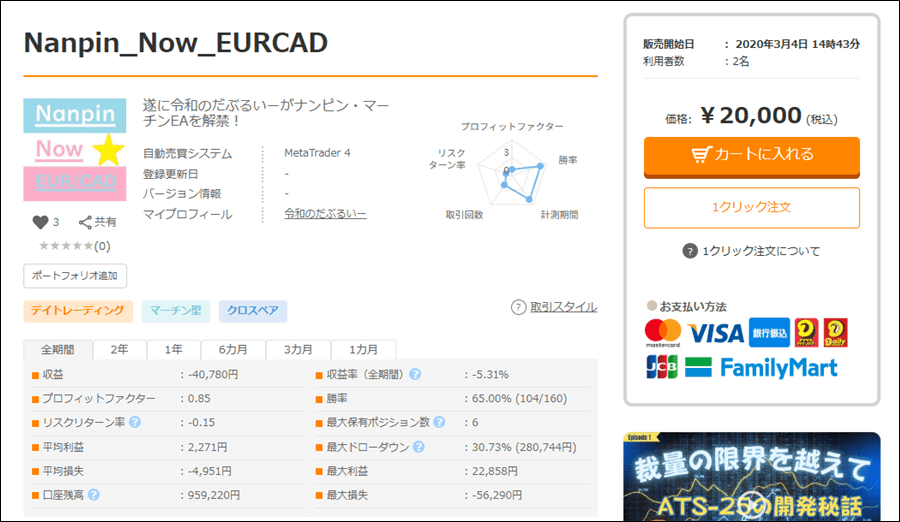Click the 平均利益 value 2,271円
The width and height of the screenshot is (900, 522).
click(207, 447)
